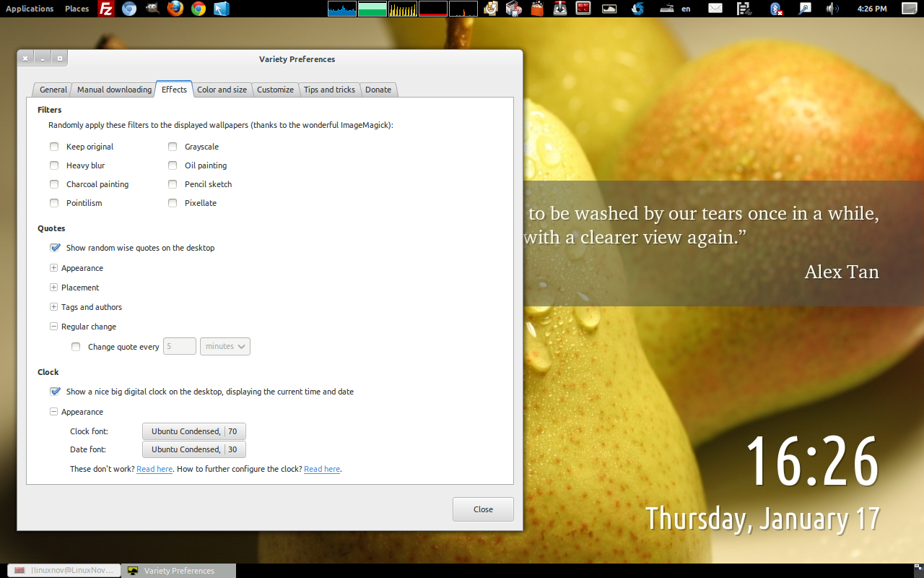Click the mail envelope indicator

pos(715,9)
